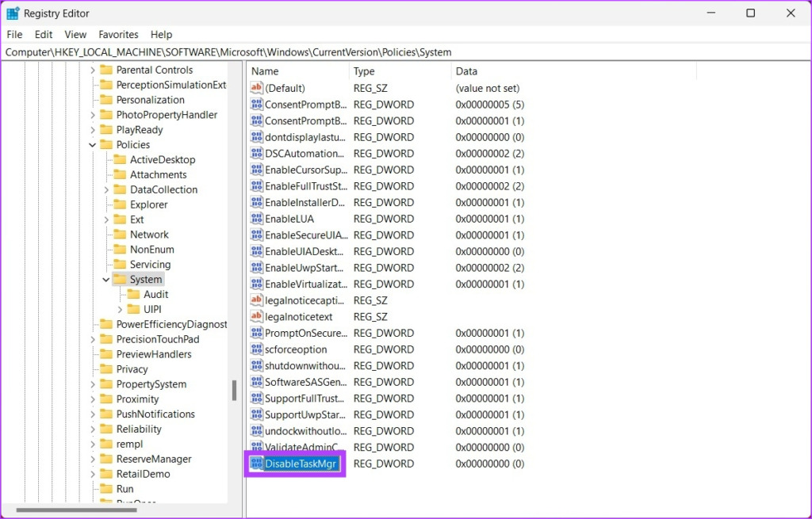
Task: Click the DWORD icon beside EnableSecureUIA...
Action: coord(256,235)
